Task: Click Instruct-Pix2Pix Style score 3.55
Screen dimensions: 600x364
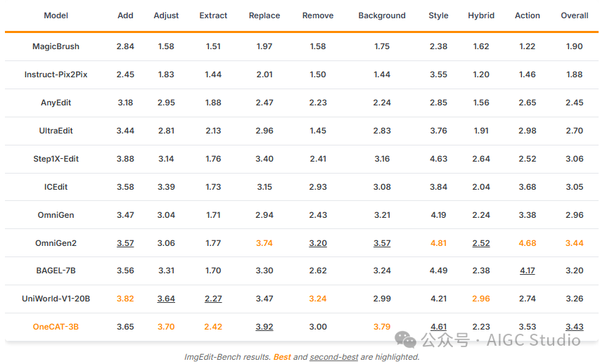Action: (x=438, y=74)
